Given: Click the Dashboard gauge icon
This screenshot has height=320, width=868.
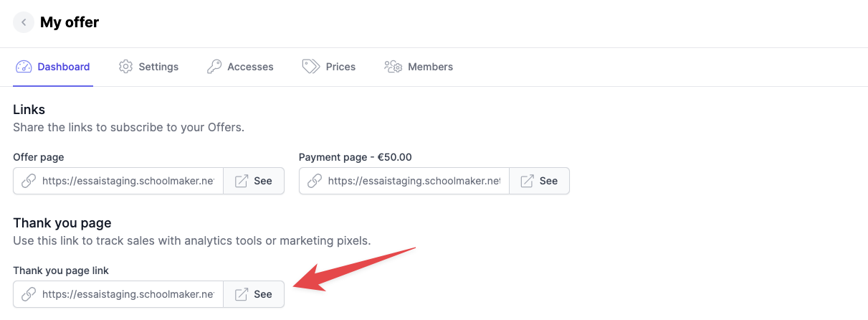Looking at the screenshot, I should tap(24, 67).
